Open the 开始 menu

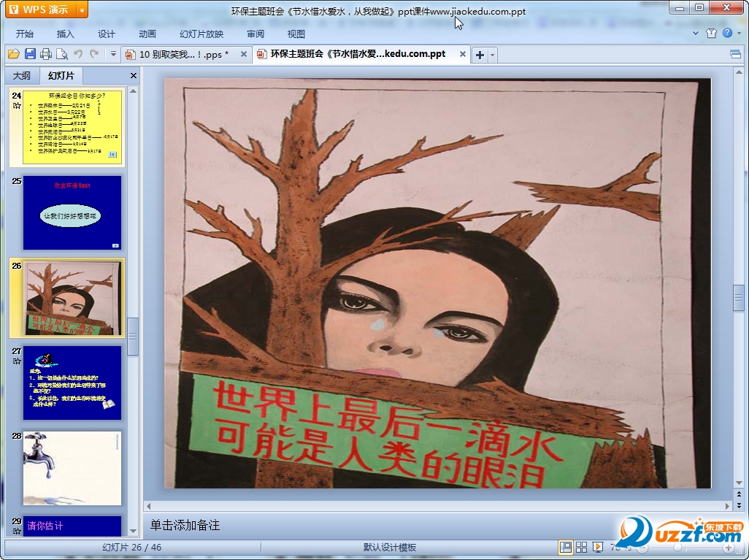coord(24,34)
